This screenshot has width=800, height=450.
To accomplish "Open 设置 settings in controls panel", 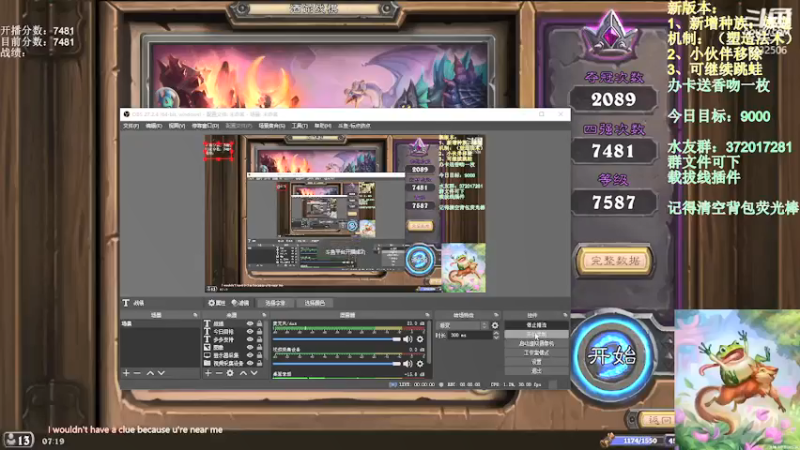I will pyautogui.click(x=536, y=362).
